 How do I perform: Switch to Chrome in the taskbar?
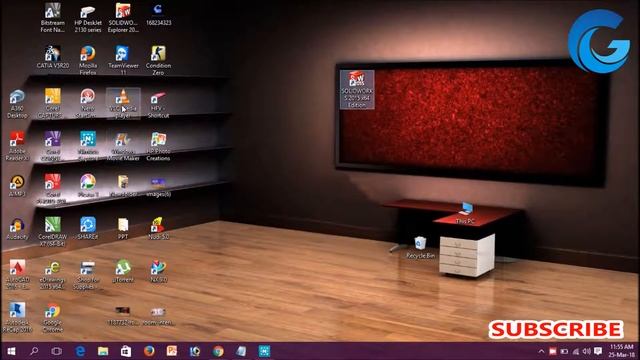[218, 351]
